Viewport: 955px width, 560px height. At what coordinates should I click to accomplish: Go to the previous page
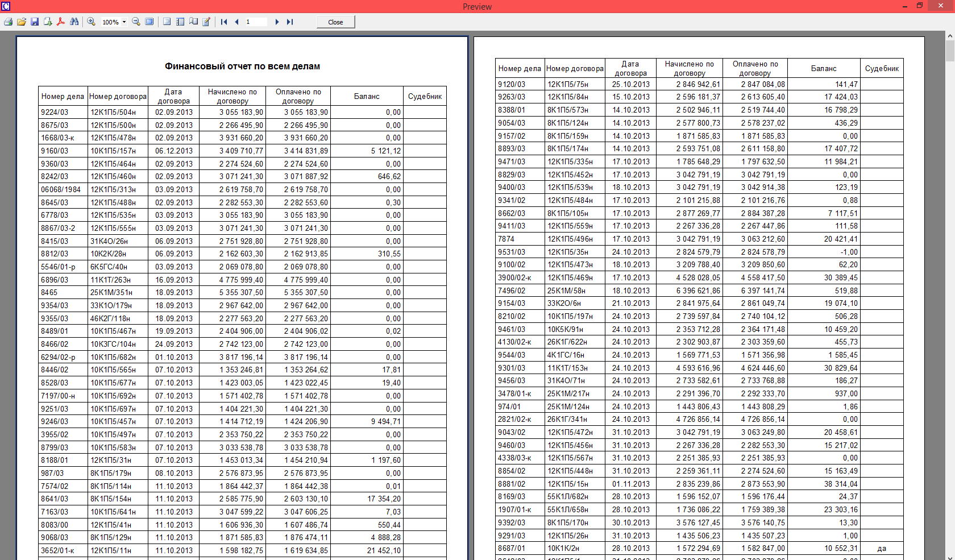(236, 22)
